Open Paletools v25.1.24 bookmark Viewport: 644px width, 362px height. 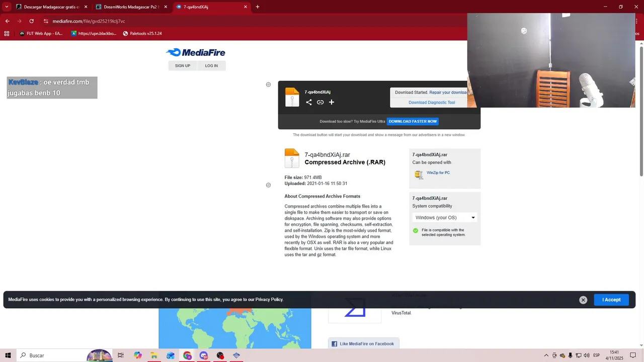click(x=142, y=34)
